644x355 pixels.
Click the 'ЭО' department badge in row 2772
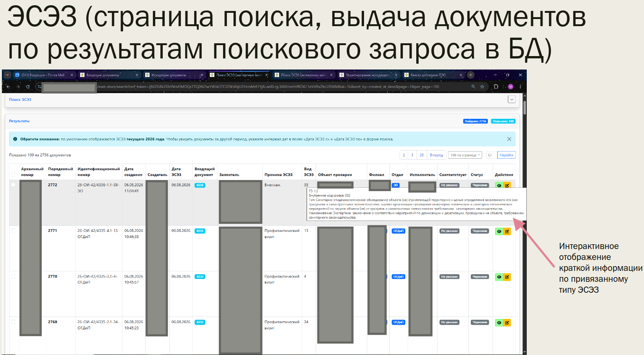pyautogui.click(x=396, y=185)
